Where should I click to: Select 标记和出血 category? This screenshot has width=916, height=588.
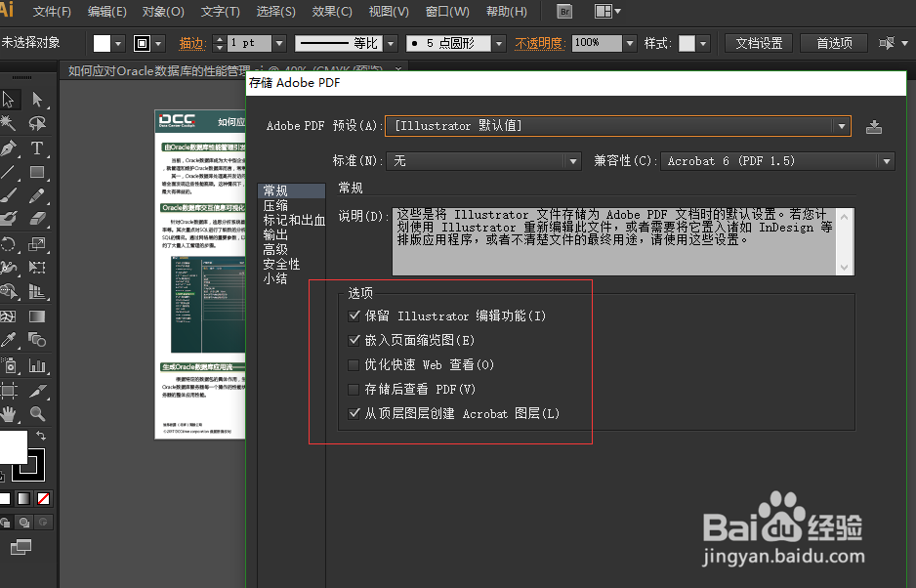click(x=294, y=221)
